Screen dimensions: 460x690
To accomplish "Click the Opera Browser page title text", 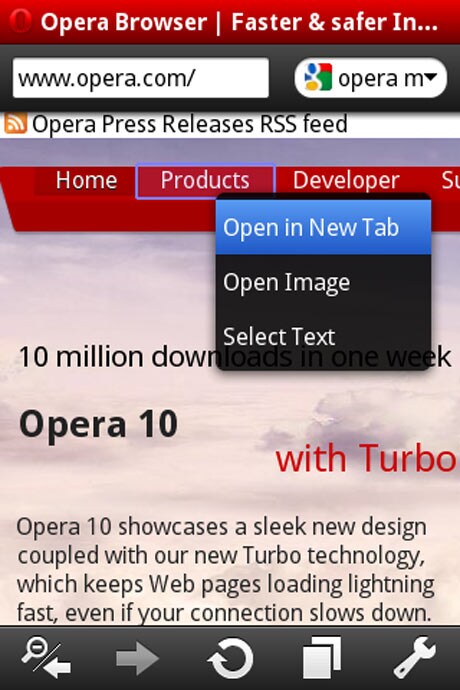I will pos(239,22).
